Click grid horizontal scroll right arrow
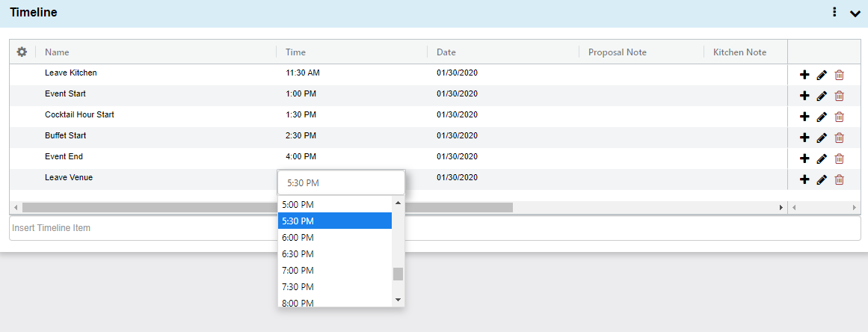The height and width of the screenshot is (332, 868). (x=781, y=208)
